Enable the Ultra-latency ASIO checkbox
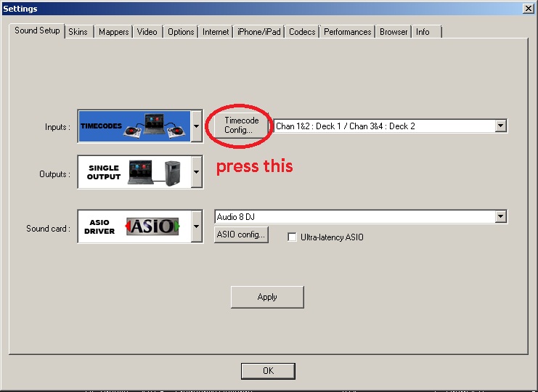538x392 pixels. tap(292, 237)
